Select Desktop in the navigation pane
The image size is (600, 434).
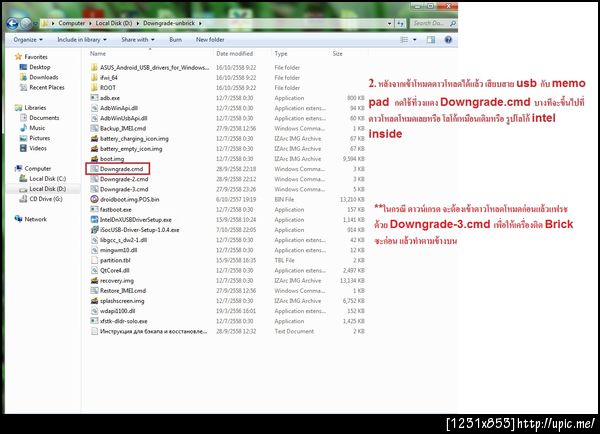(40, 67)
